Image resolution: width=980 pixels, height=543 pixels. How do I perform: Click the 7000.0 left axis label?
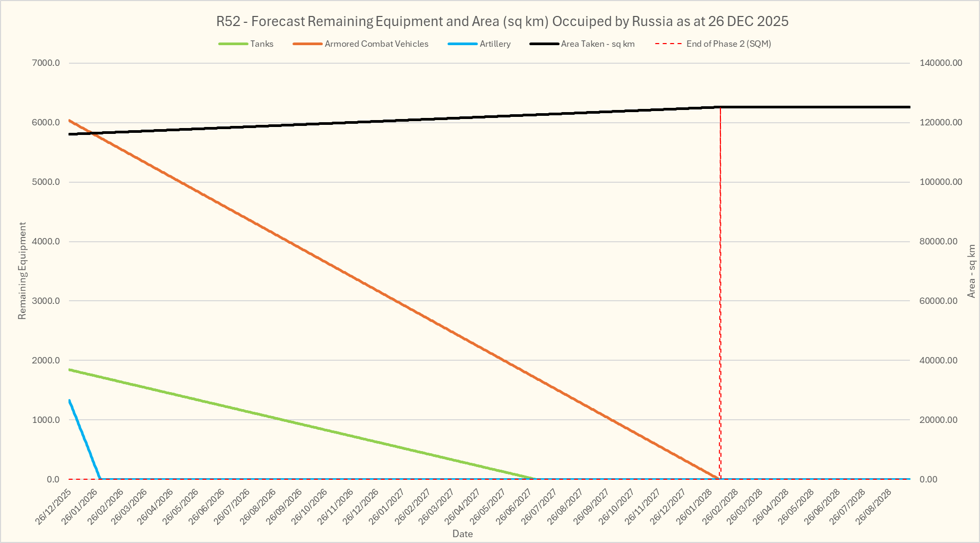coord(46,63)
